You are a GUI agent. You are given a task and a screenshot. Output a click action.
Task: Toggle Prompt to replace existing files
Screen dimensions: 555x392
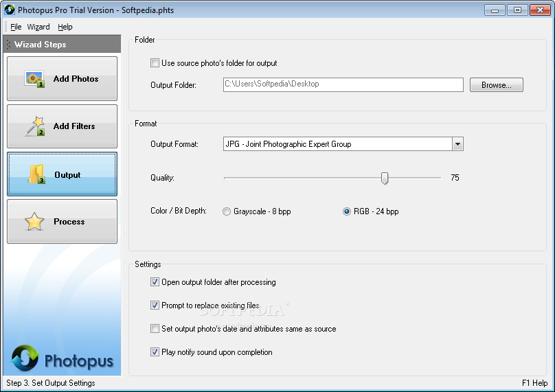point(155,305)
